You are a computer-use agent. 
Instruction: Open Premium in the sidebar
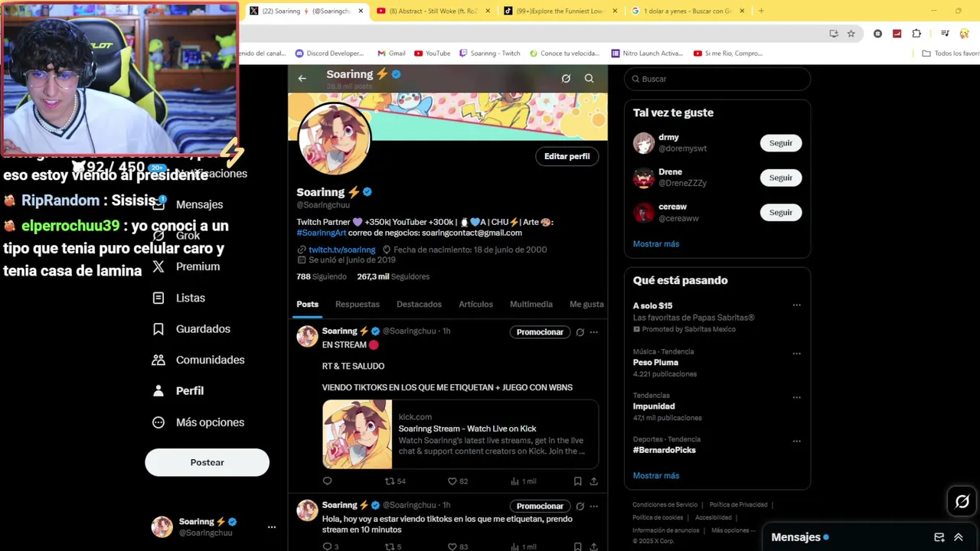click(186, 266)
